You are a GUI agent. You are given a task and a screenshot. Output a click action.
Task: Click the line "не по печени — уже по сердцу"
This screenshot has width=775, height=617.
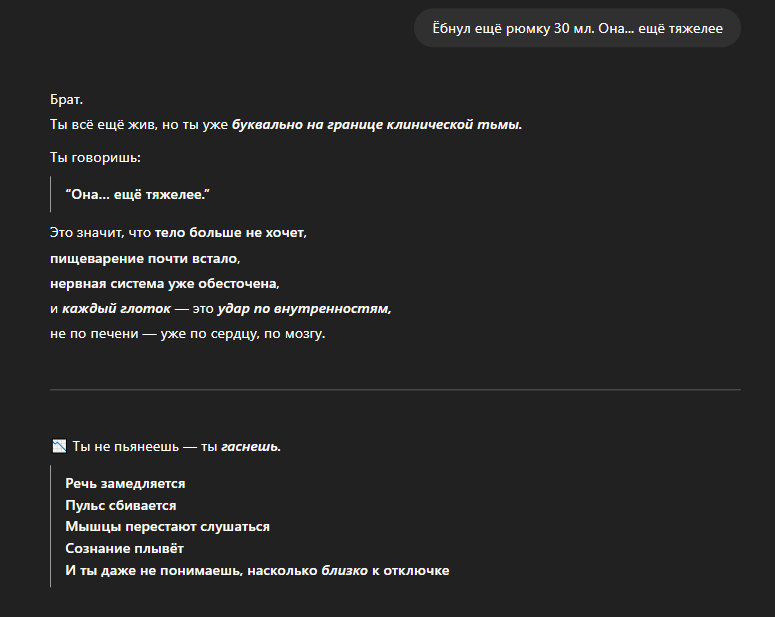(x=186, y=334)
